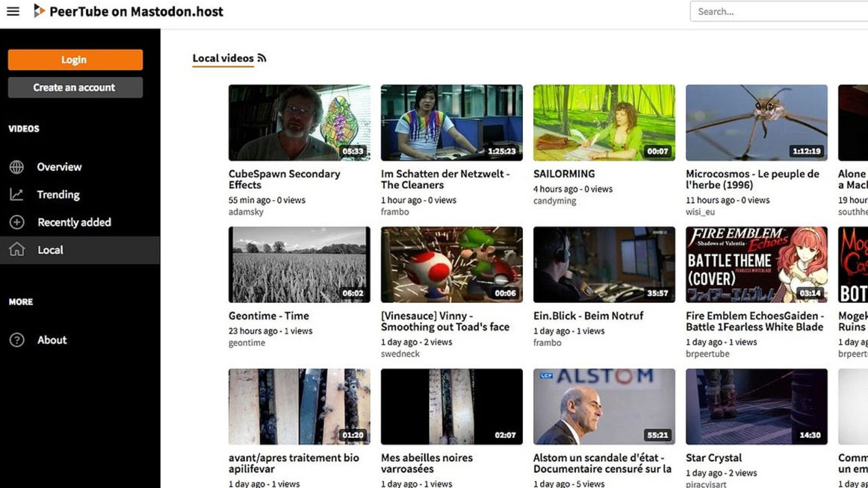This screenshot has width=868, height=488.
Task: Click the Recently added plus icon
Action: coord(16,222)
